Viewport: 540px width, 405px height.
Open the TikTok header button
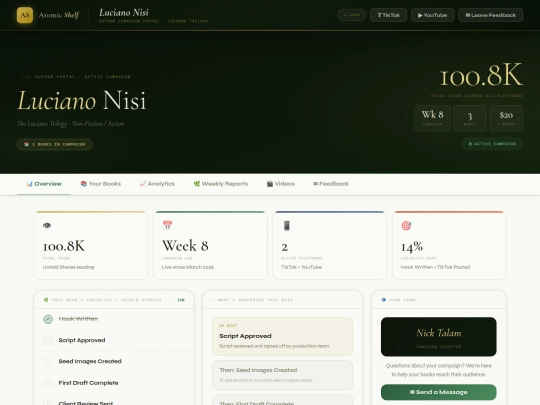388,15
